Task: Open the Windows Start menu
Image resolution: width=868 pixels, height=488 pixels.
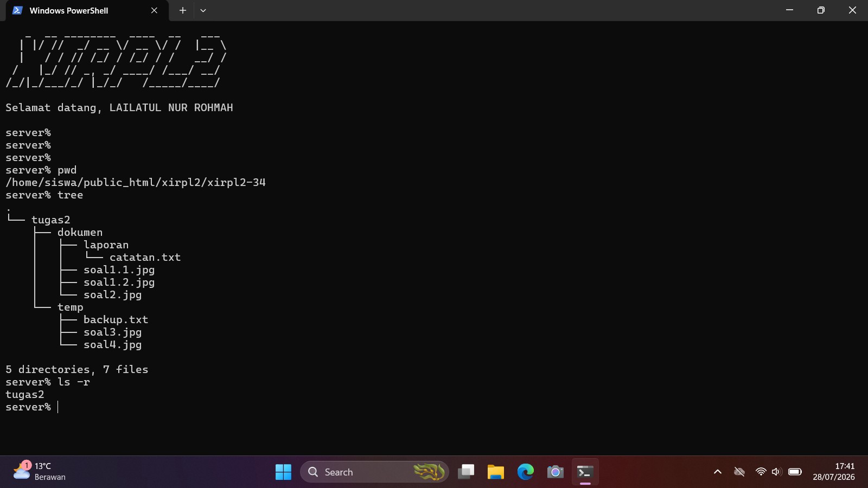Action: 283,472
